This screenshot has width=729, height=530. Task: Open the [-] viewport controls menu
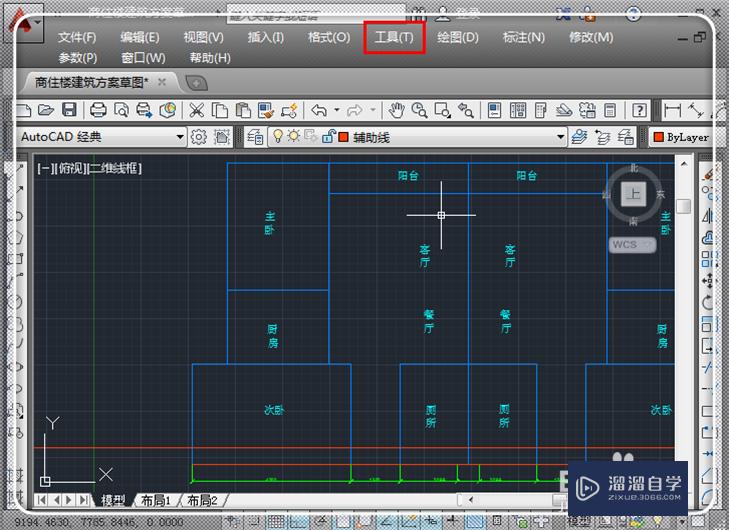pos(45,168)
